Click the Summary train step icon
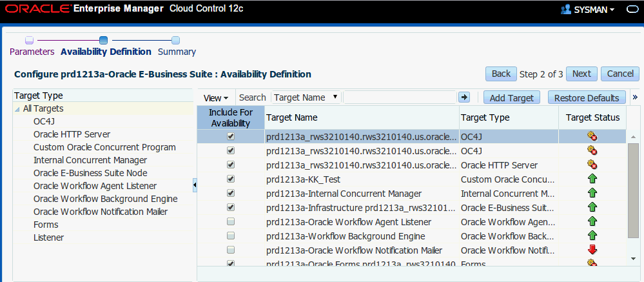This screenshot has height=282, width=644. pos(175,40)
